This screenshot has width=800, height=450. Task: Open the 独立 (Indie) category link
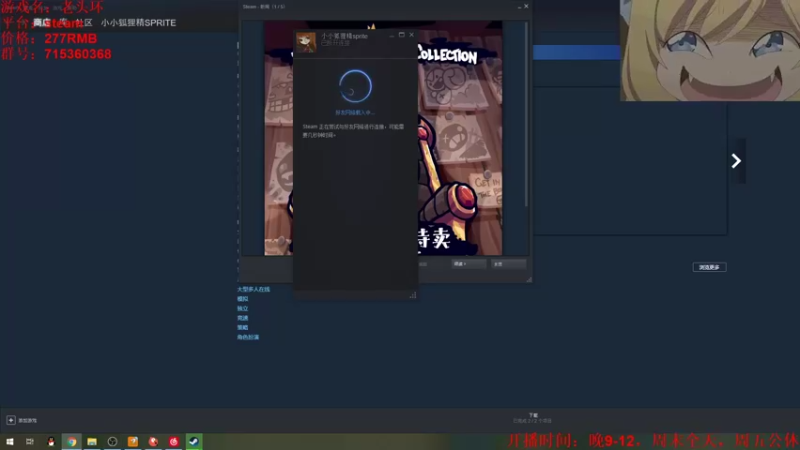tap(242, 309)
